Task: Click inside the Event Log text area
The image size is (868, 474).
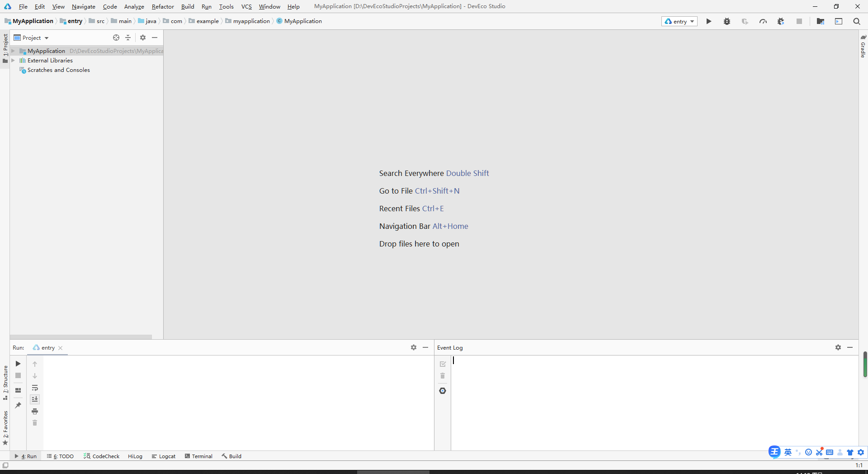Action: coord(654,403)
